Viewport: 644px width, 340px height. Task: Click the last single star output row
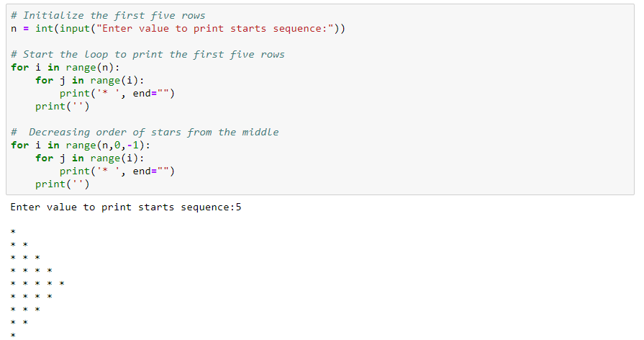coord(13,335)
